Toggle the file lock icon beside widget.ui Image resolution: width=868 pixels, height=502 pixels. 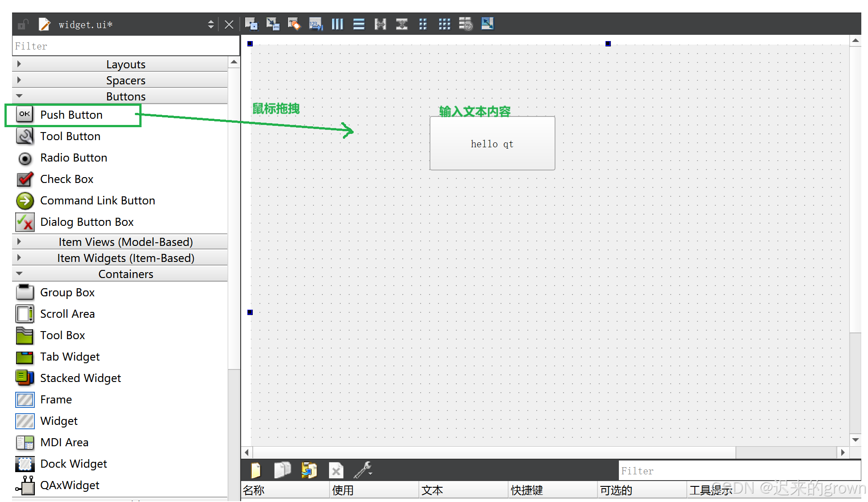[23, 25]
